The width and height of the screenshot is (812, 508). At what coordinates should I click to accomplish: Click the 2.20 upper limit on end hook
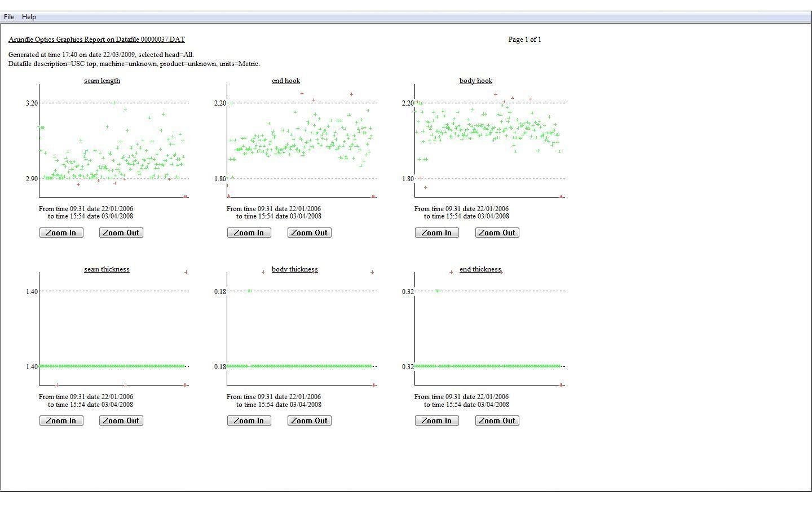[x=220, y=103]
